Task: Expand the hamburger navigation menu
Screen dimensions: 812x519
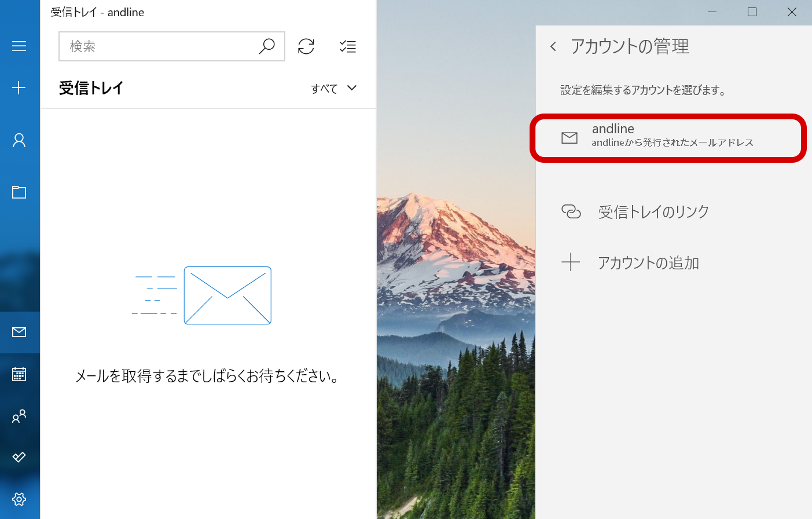Action: [x=19, y=46]
